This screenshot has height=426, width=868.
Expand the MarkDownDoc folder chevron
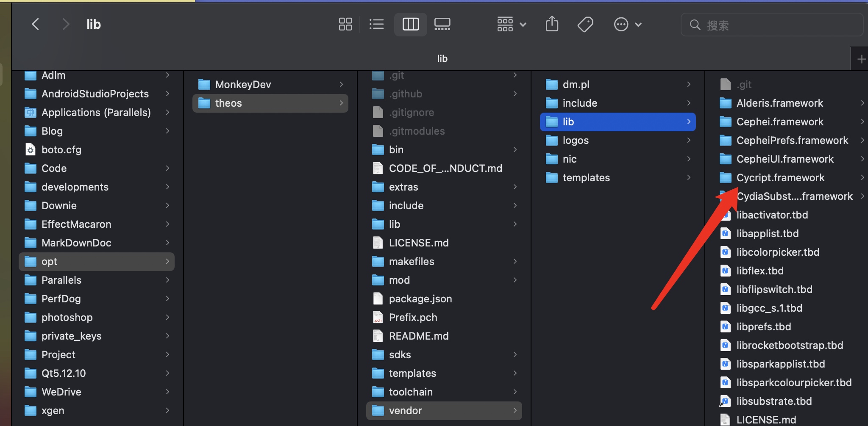167,243
